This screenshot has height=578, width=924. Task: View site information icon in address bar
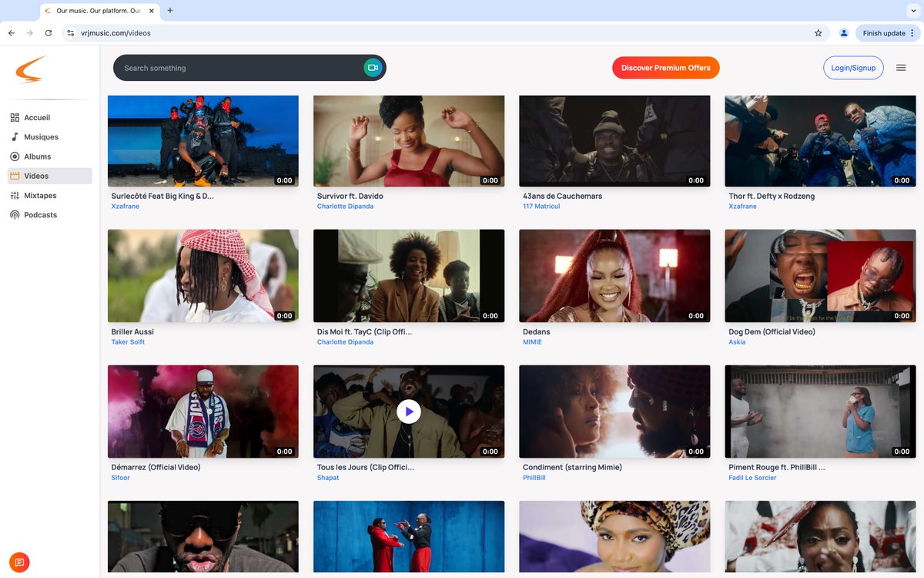[70, 33]
